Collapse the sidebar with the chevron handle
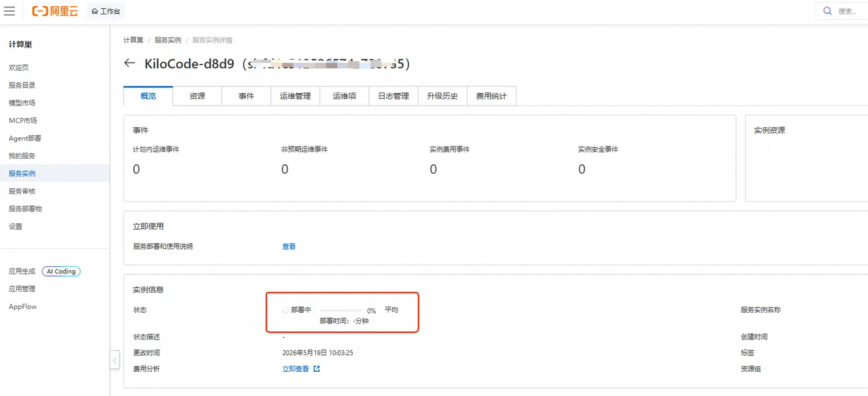 click(x=115, y=360)
